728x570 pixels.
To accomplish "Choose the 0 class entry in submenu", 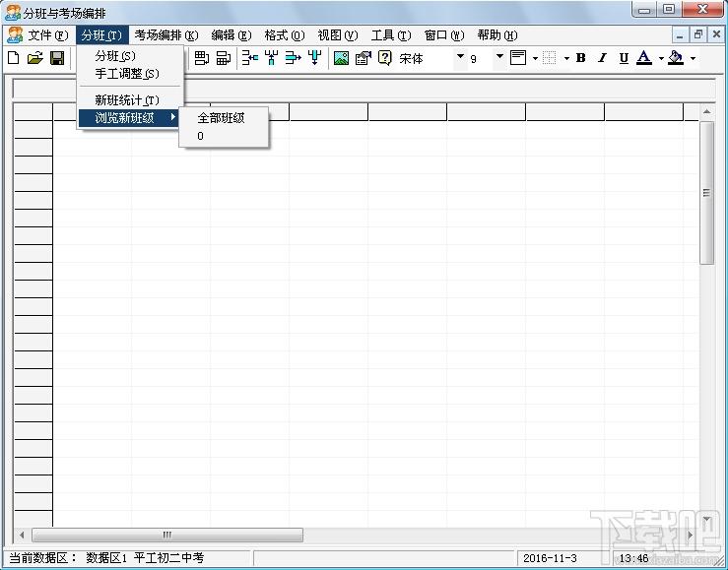I will coord(224,136).
